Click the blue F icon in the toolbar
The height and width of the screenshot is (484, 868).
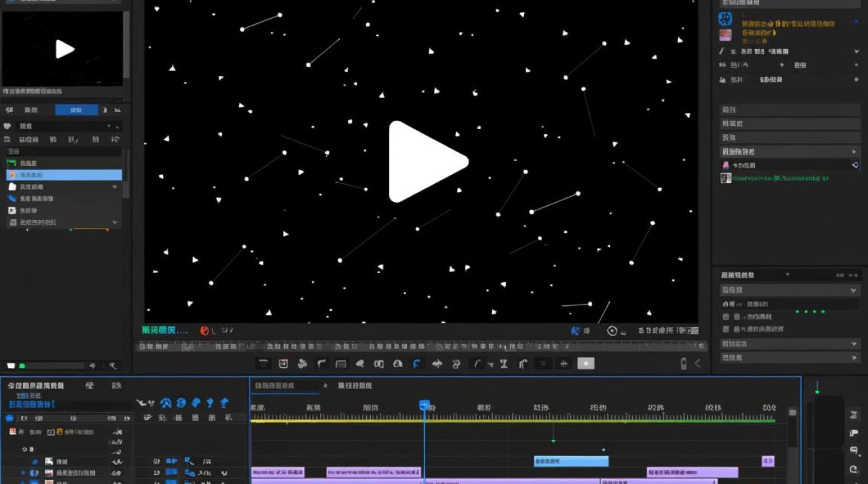coord(417,364)
